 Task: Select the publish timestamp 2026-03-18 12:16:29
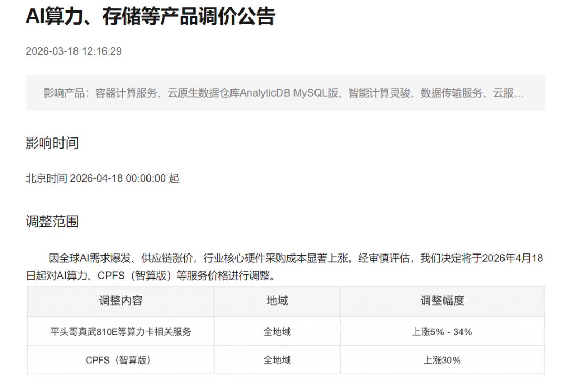click(x=73, y=51)
